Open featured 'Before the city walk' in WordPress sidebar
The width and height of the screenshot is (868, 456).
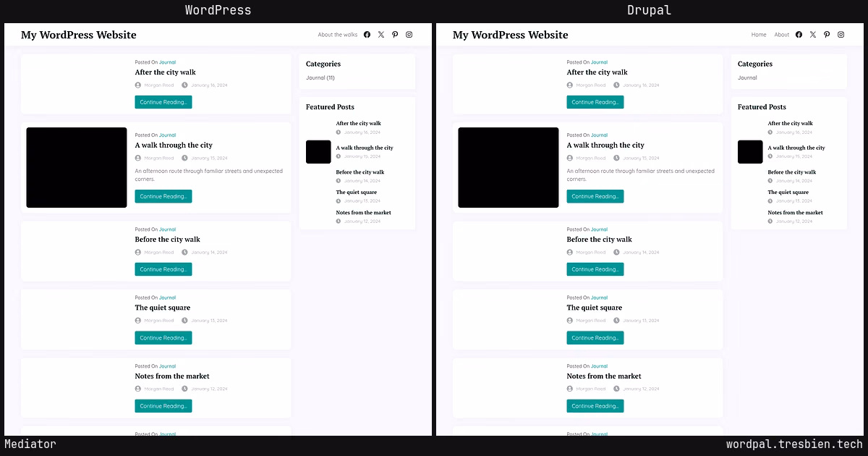pos(360,172)
